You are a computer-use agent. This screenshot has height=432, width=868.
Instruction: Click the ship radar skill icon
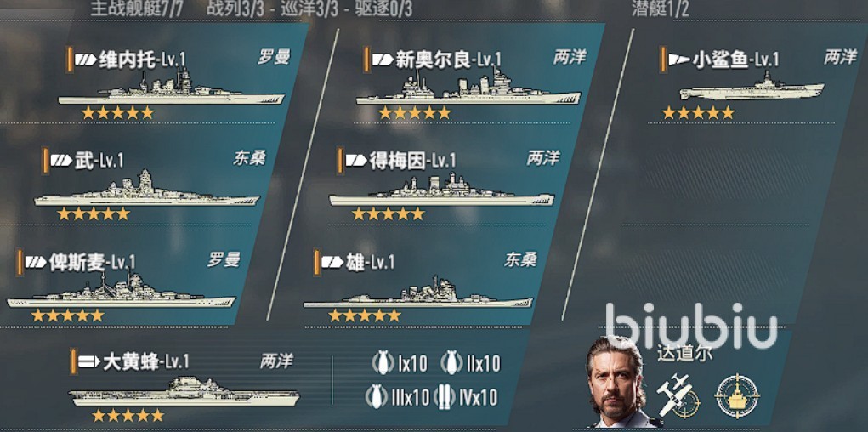coord(737,395)
